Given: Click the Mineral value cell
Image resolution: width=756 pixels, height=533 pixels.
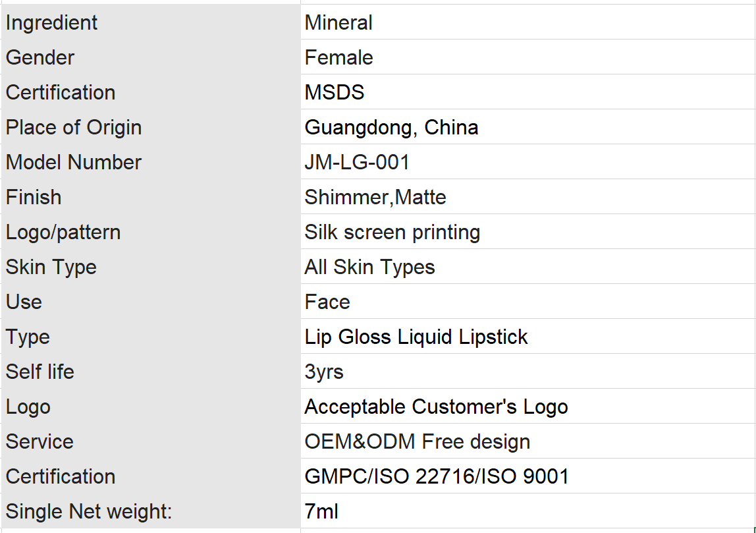Looking at the screenshot, I should (528, 22).
